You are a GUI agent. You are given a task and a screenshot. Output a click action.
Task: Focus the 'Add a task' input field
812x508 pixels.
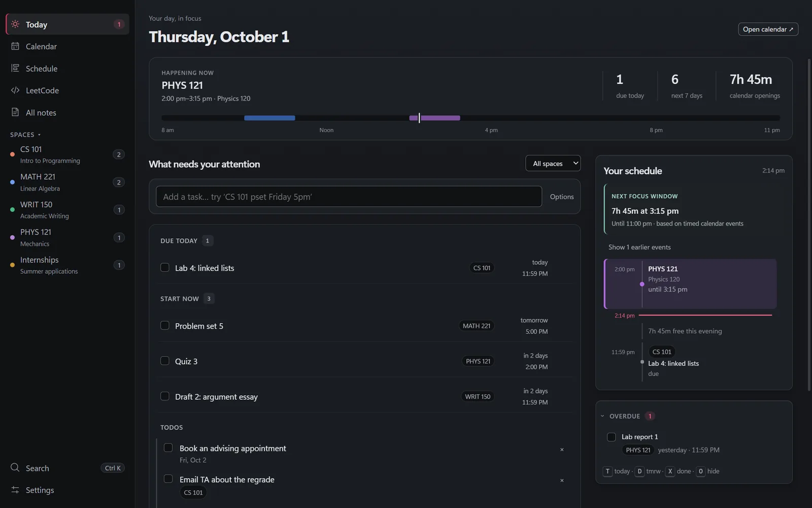pyautogui.click(x=349, y=197)
